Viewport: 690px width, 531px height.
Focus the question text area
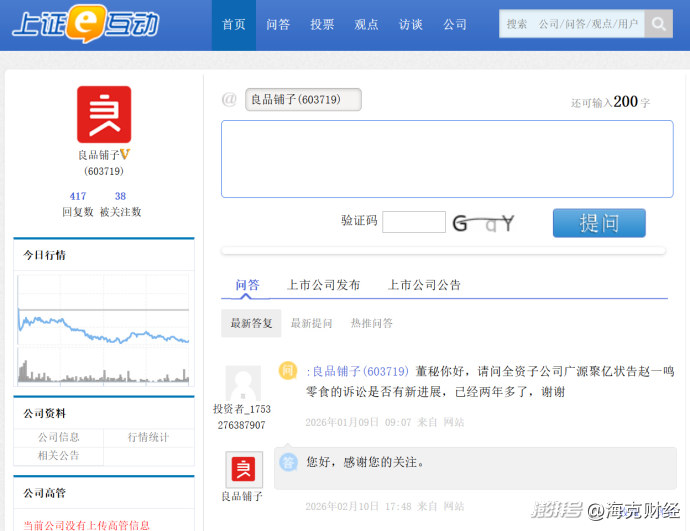pos(447,159)
